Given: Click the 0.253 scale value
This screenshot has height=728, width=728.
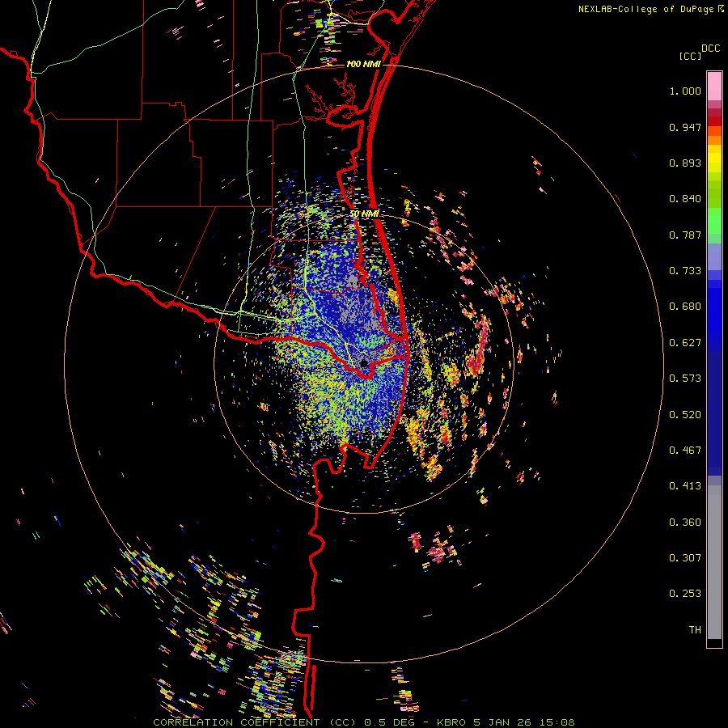Looking at the screenshot, I should point(685,594).
